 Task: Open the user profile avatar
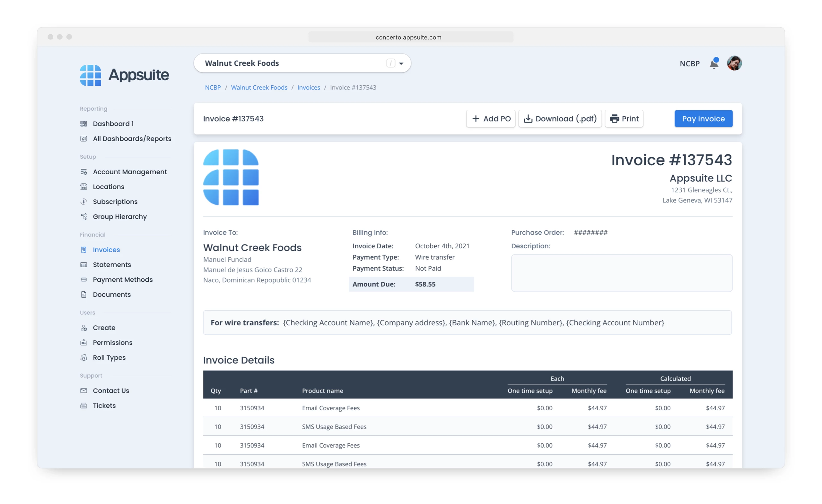pyautogui.click(x=734, y=63)
